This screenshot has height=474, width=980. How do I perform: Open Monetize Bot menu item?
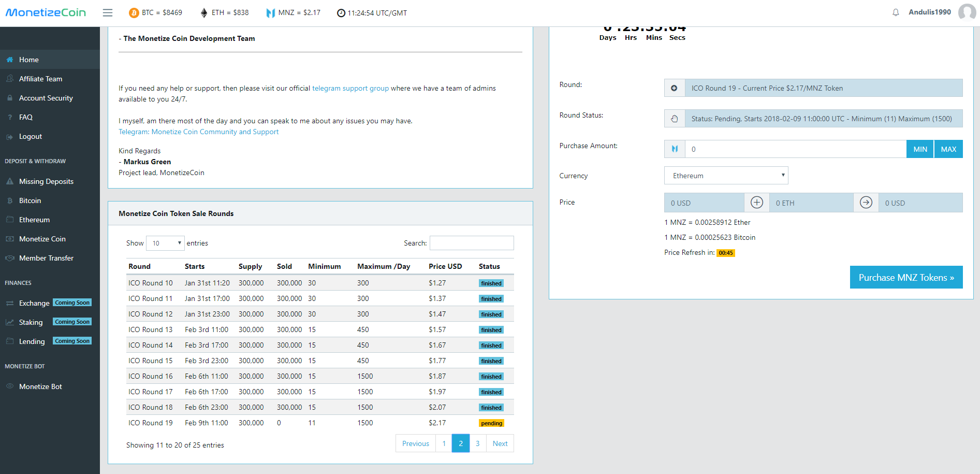click(40, 386)
